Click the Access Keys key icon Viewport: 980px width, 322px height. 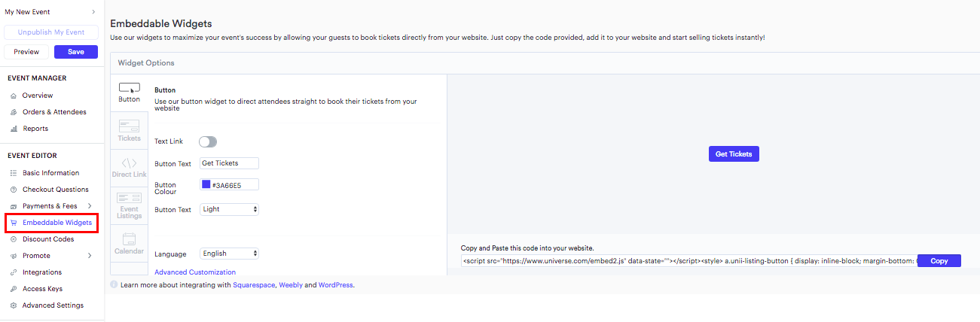[x=13, y=289]
